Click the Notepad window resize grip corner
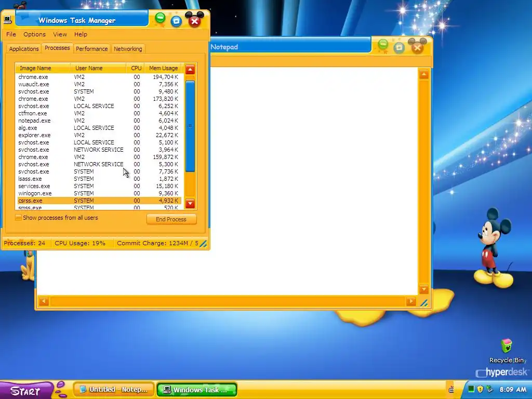 [x=424, y=303]
